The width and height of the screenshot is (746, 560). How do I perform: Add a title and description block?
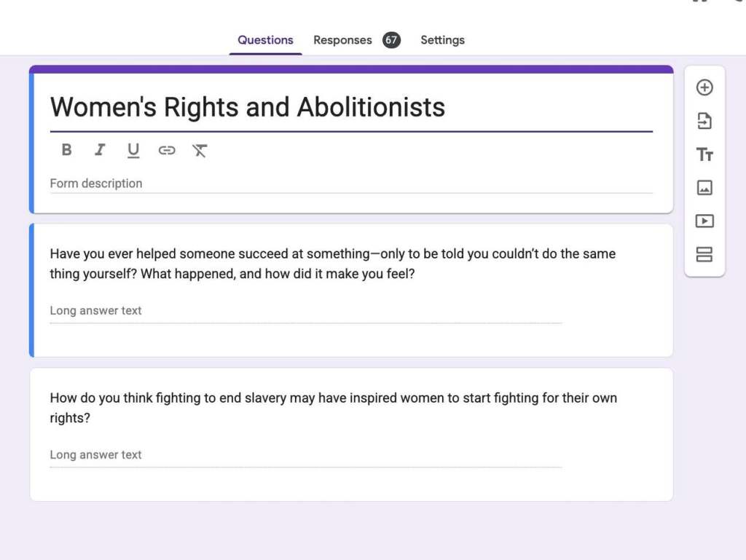coord(704,154)
